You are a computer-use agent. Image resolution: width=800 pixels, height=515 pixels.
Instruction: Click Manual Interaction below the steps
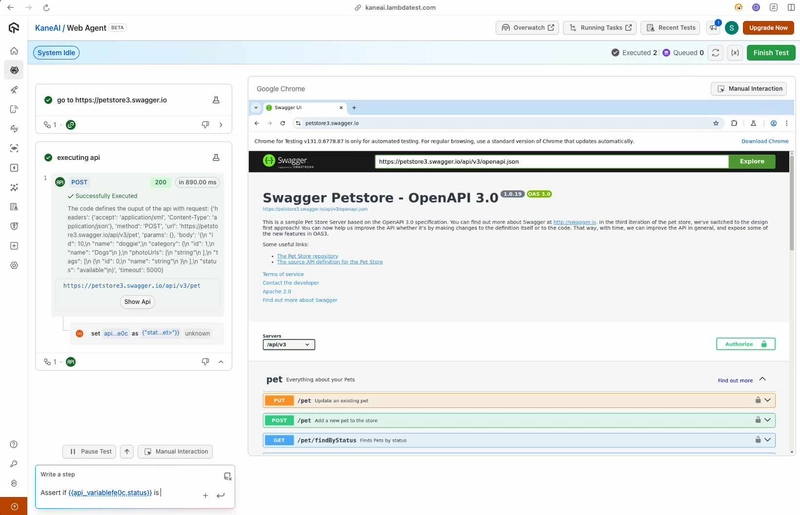[176, 451]
